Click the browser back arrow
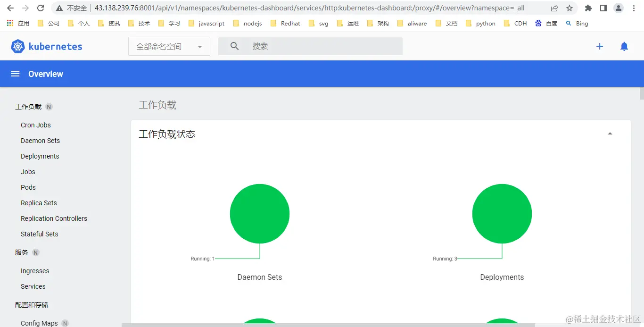The height and width of the screenshot is (327, 644). point(10,8)
